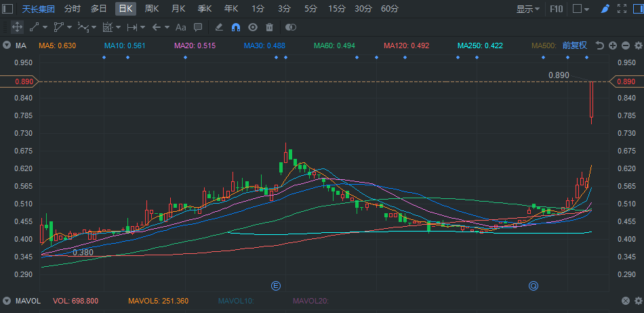Toggle the left sidebar panel

8,9
